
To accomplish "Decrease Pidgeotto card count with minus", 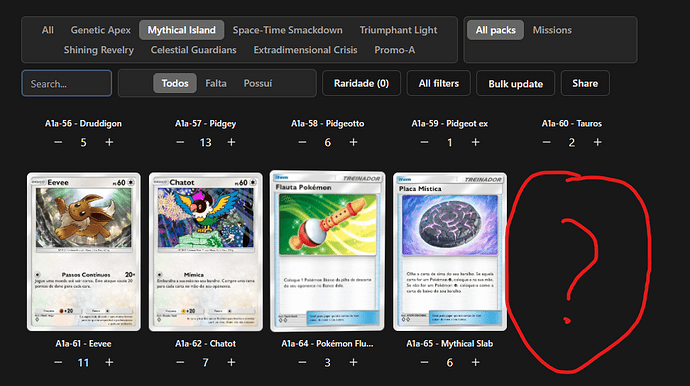I will (x=302, y=142).
